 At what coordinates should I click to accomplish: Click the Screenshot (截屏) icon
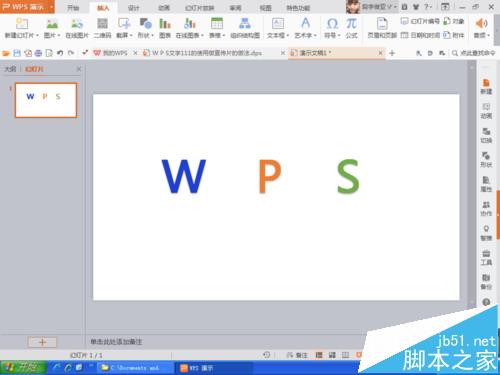(x=124, y=23)
